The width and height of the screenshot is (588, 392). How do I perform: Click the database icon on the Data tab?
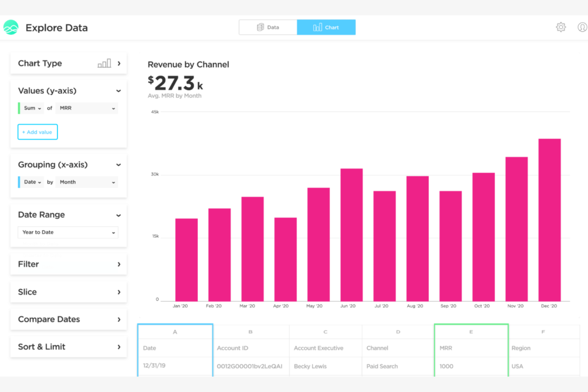click(x=260, y=27)
